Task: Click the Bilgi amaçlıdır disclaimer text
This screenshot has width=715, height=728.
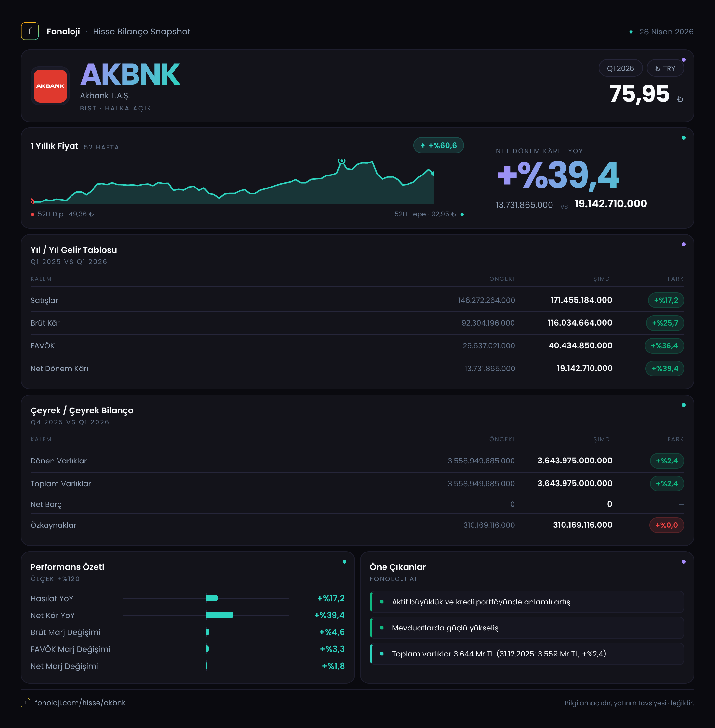Action: 629,703
